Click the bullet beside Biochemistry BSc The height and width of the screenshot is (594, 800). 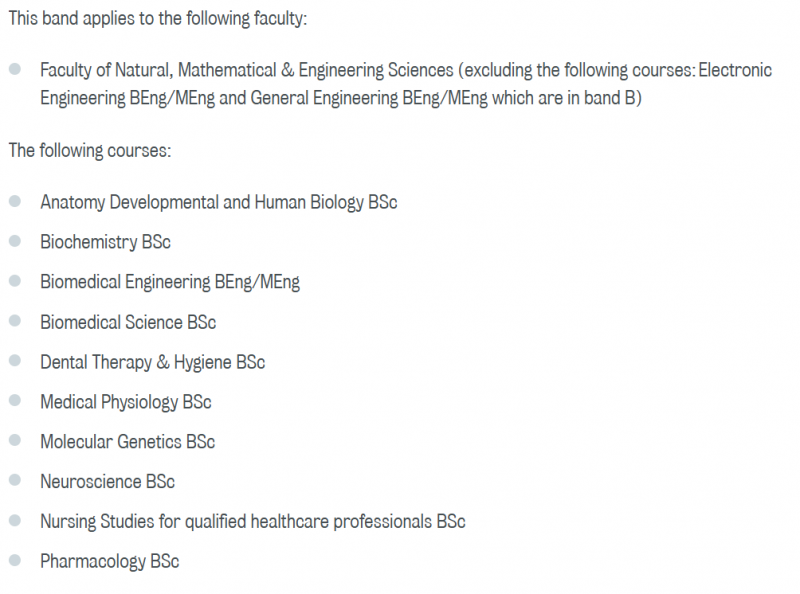coord(15,241)
